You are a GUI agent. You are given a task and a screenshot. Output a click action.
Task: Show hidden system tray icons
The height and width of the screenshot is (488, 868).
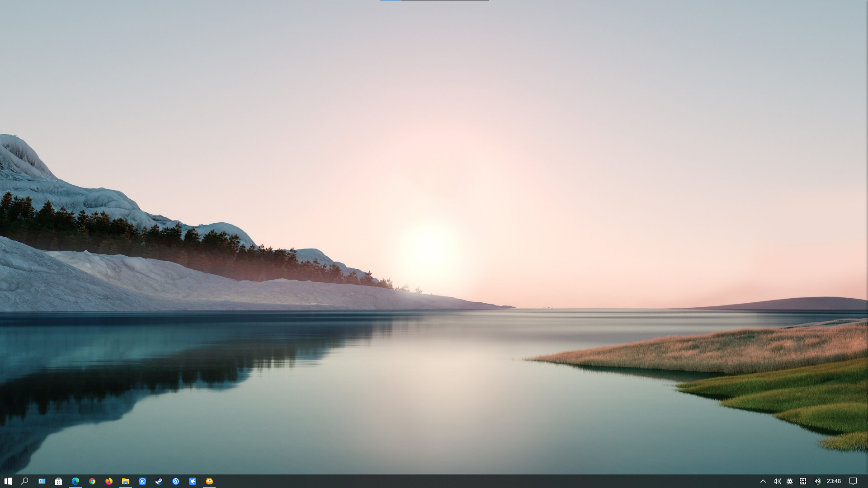(x=763, y=481)
